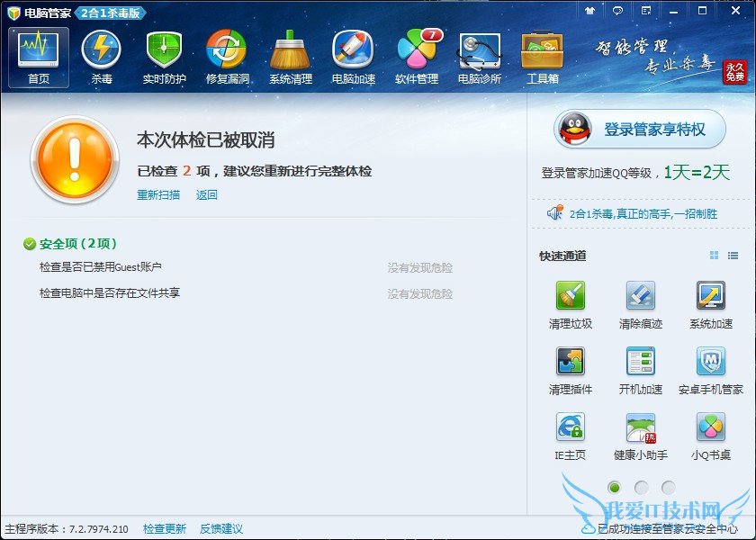
Task: Open the 工具箱 toolbox
Action: coord(543,58)
